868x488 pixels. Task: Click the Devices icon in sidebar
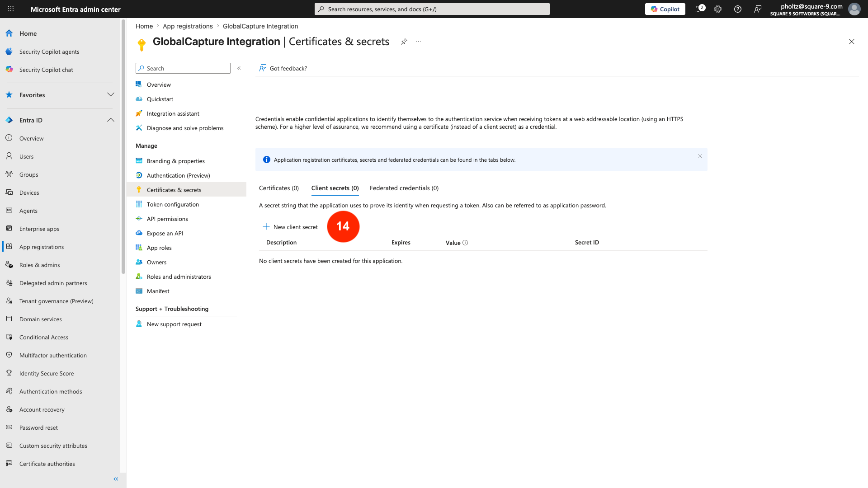9,192
